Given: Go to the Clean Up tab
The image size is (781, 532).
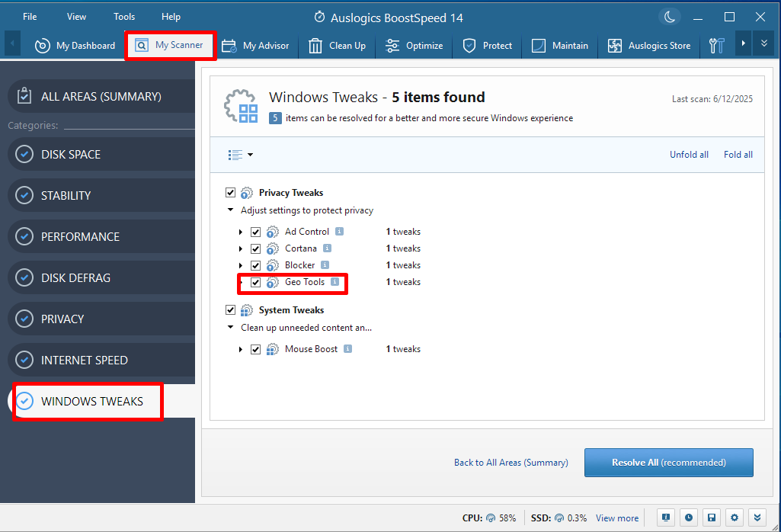Looking at the screenshot, I should point(337,45).
